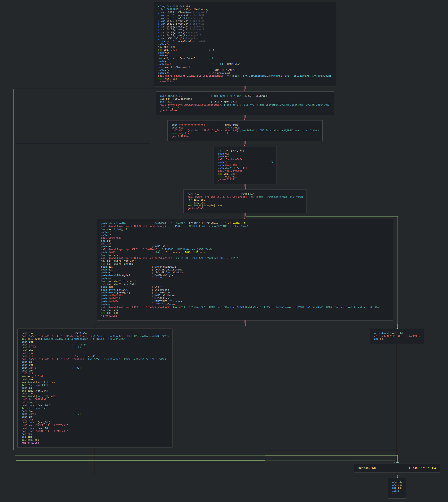Select the 'push str.STATIC' instruction

click(171, 96)
